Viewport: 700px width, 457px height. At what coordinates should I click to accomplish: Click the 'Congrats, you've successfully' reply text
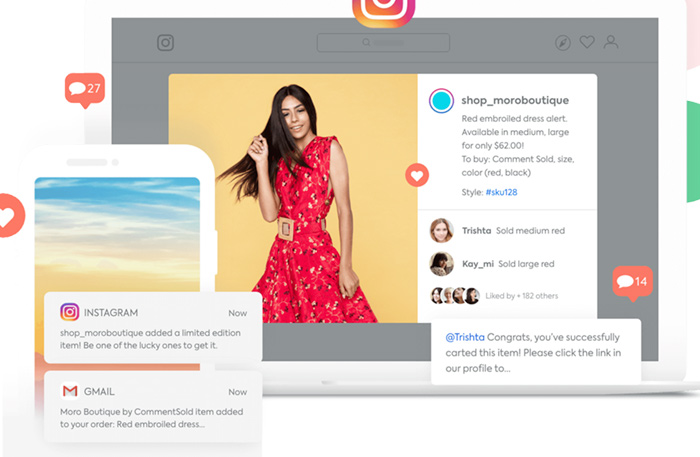[553, 337]
